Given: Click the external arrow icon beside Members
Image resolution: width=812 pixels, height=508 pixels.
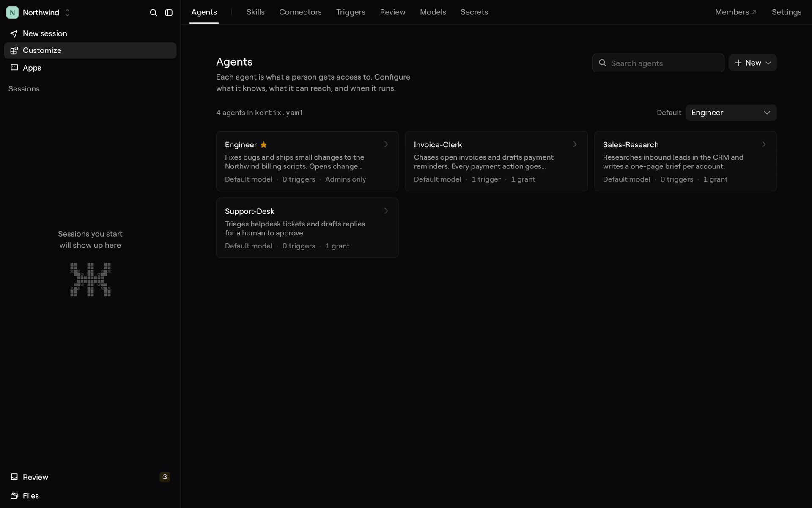Looking at the screenshot, I should tap(754, 12).
